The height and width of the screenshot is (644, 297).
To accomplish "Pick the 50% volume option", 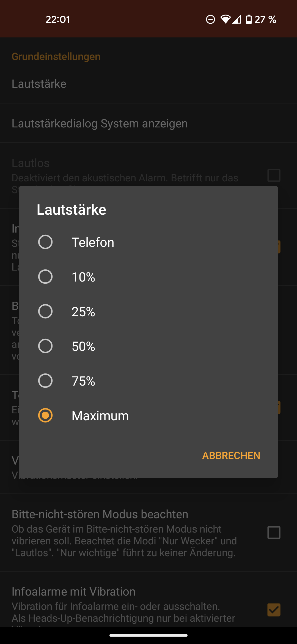I will point(45,346).
